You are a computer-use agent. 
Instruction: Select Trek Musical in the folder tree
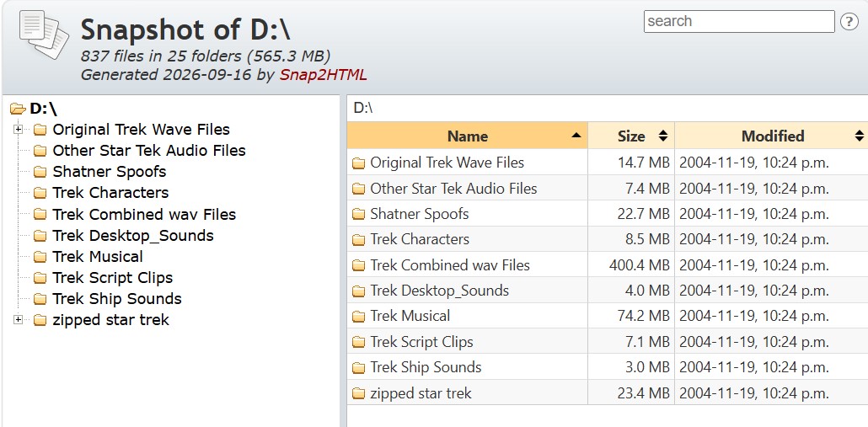98,257
